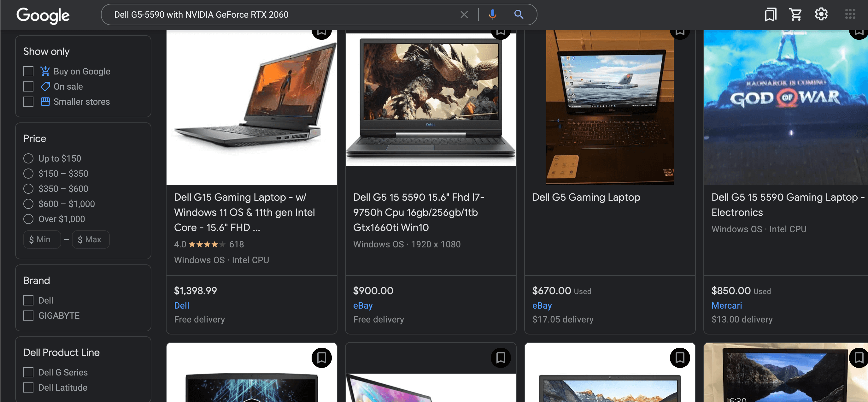868x402 pixels.
Task: Select the Smaller stores checkbox
Action: point(28,101)
